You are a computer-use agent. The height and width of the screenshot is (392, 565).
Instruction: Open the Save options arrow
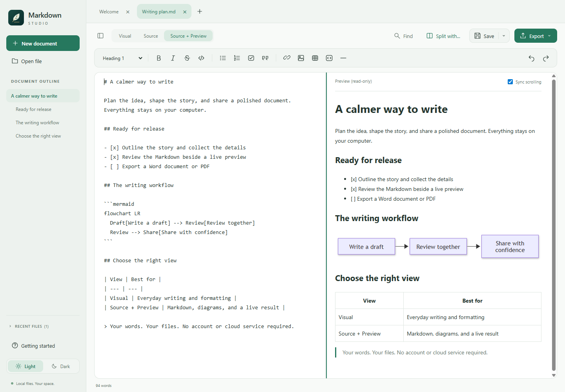click(x=504, y=36)
